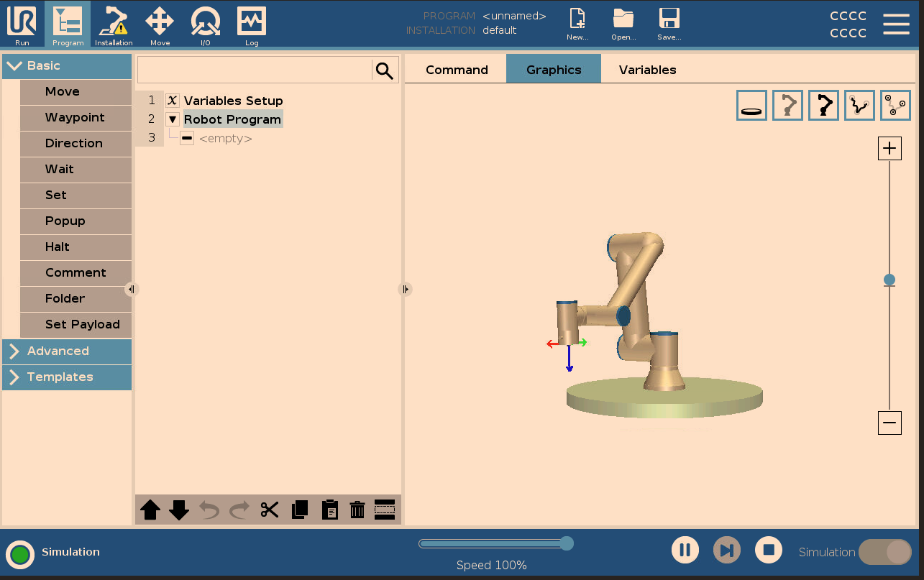Pause the program
Viewport: 924px width, 580px height.
(x=685, y=550)
